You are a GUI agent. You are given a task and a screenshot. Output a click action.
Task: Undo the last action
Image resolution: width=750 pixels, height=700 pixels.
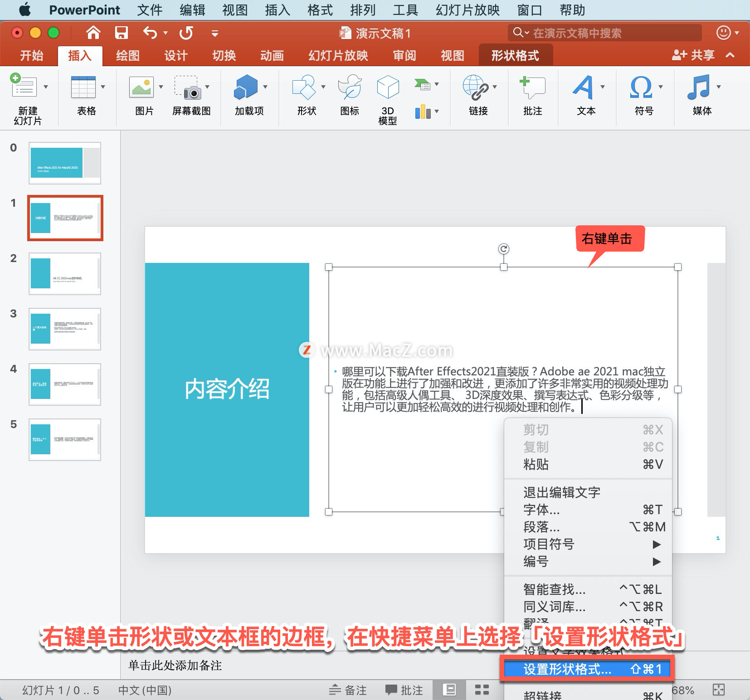tap(150, 33)
